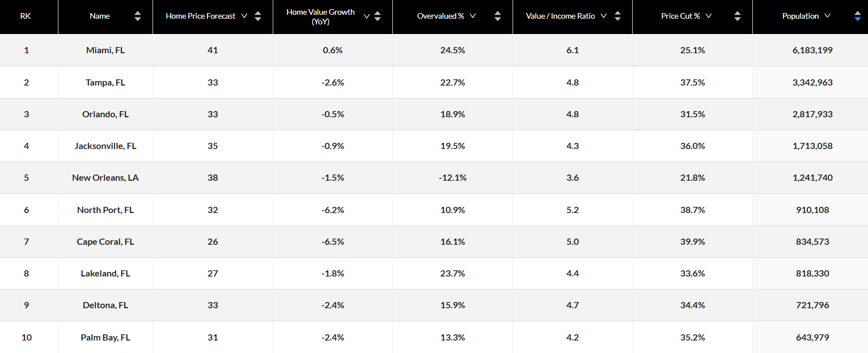Viewport: 868px width, 353px height.
Task: Expand the Overvalued % column dropdown
Action: [x=473, y=16]
